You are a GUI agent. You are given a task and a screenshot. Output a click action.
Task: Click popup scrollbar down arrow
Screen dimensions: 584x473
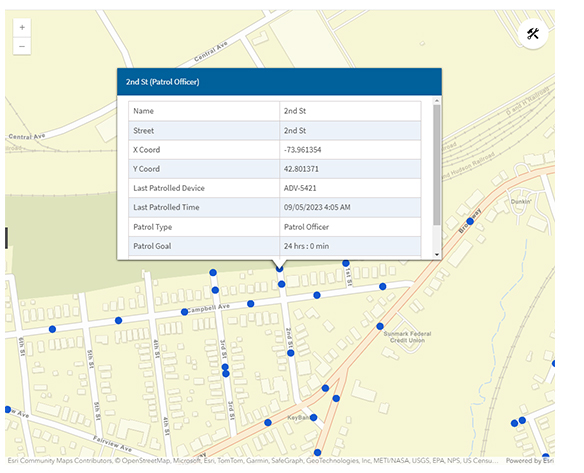tap(437, 255)
